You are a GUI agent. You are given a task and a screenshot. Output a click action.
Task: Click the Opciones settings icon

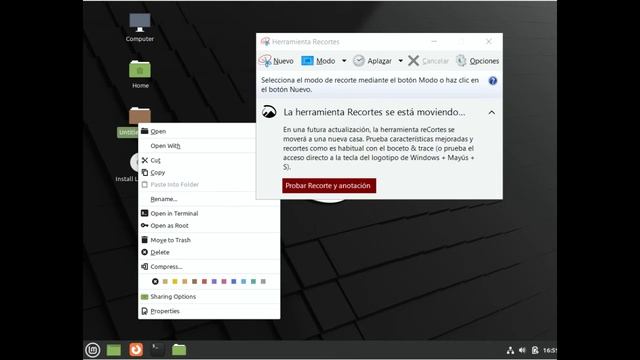point(461,61)
